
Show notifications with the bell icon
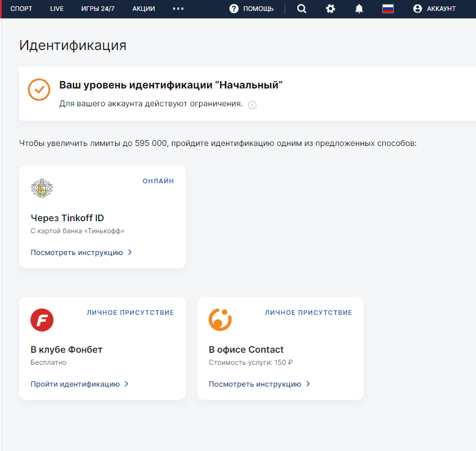coord(359,9)
